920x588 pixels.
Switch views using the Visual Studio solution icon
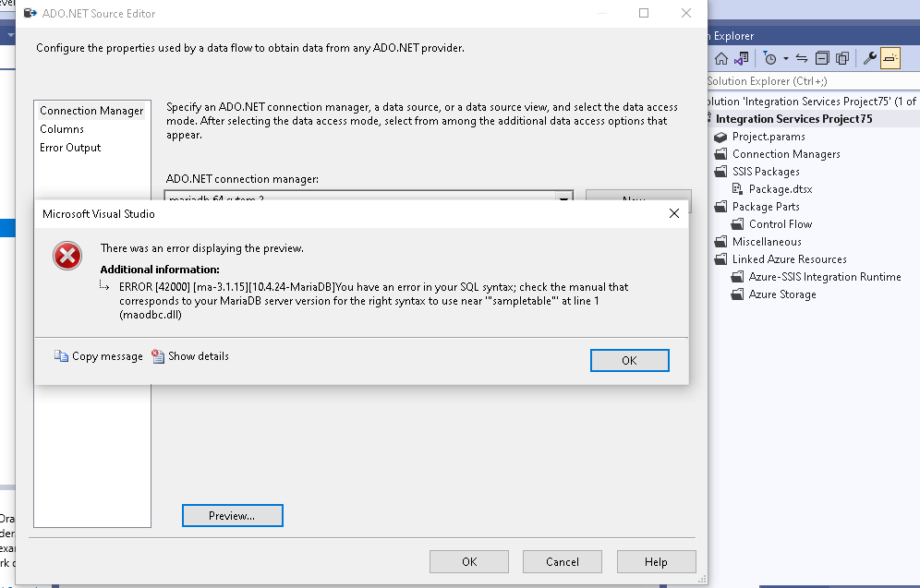point(742,59)
